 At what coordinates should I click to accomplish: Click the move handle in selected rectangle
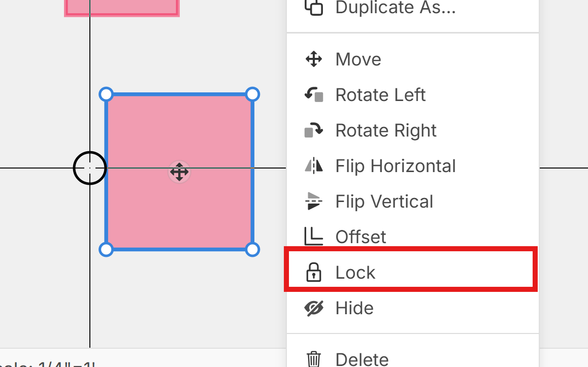(179, 172)
